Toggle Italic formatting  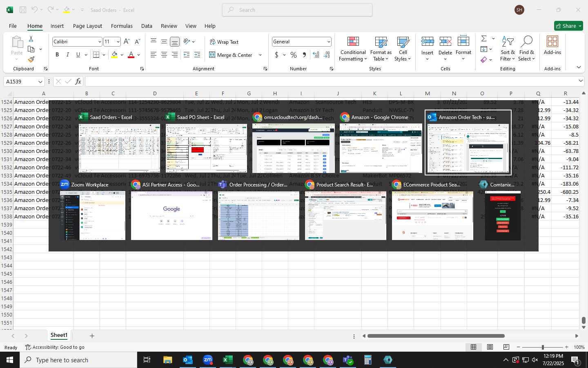68,55
